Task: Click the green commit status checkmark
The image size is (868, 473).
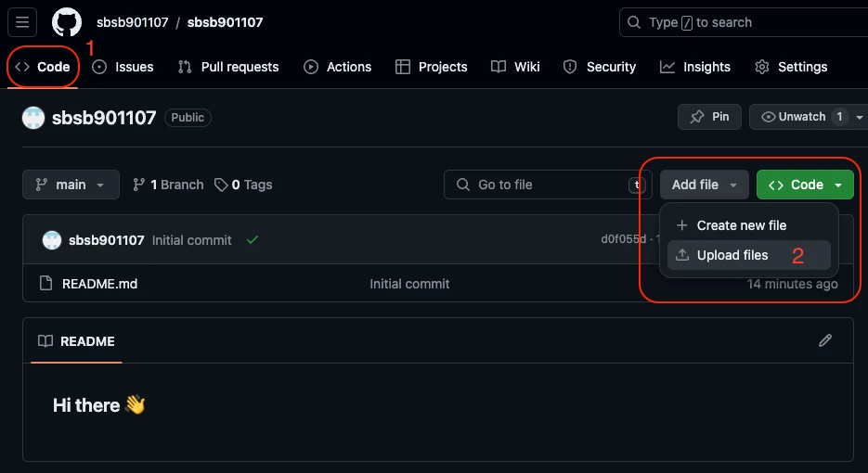Action: point(253,239)
